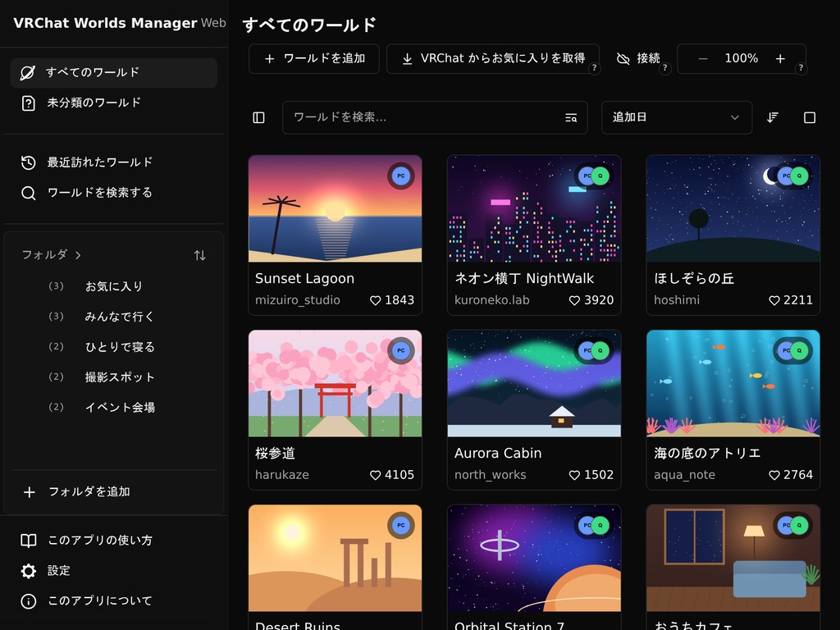Click the folder reorder arrows icon

click(200, 256)
